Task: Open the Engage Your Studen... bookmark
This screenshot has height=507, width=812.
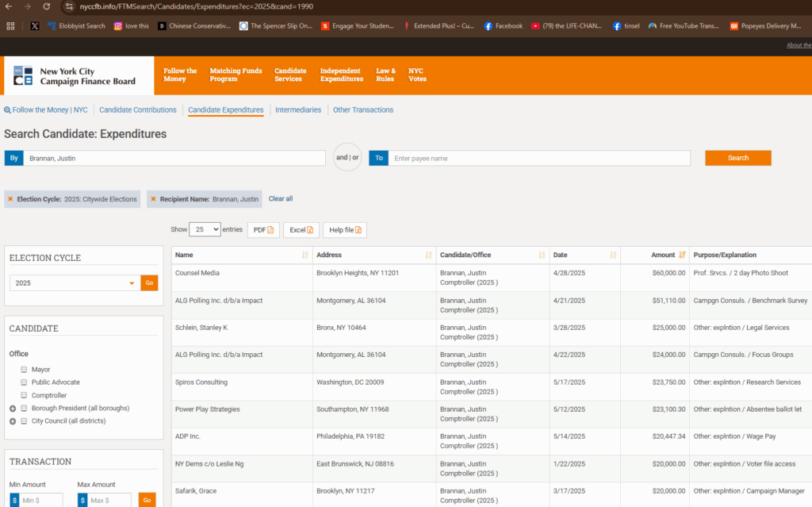Action: coord(358,26)
